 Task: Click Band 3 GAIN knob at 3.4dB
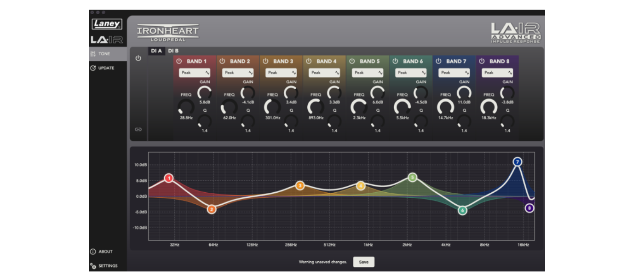pyautogui.click(x=291, y=92)
